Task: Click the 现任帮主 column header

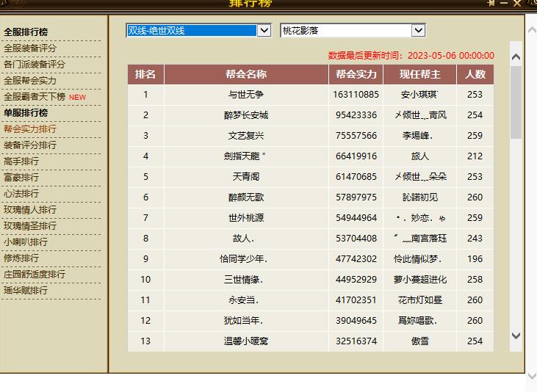Action: click(420, 74)
